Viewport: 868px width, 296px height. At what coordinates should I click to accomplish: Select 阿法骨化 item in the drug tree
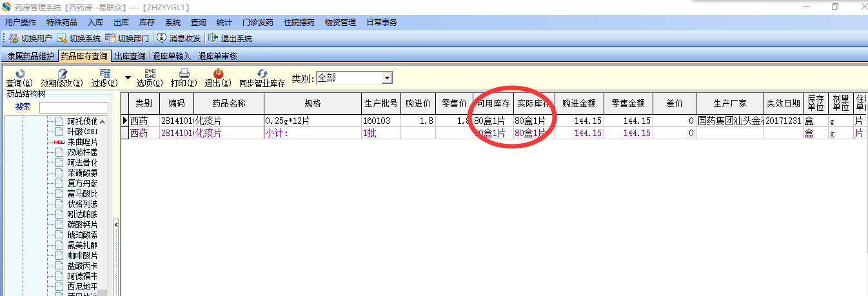click(x=82, y=163)
